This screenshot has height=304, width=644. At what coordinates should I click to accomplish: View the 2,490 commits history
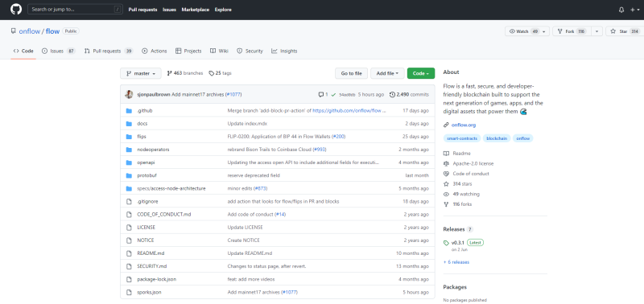pos(409,94)
